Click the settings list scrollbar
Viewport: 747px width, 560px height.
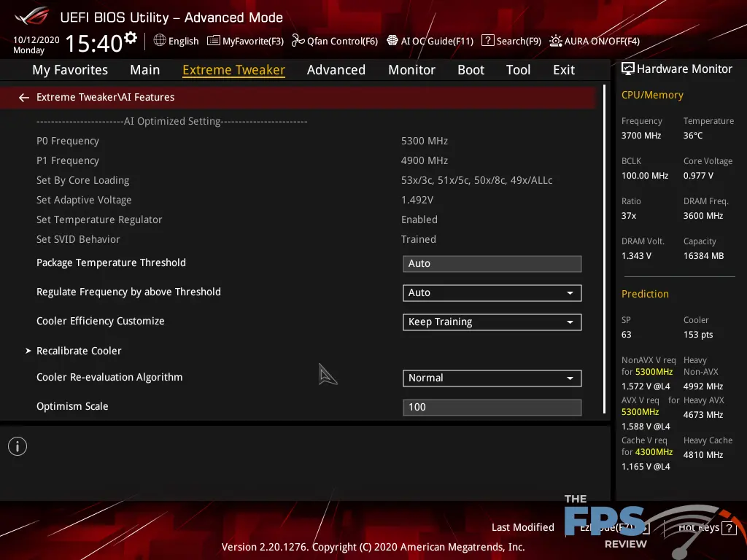click(604, 249)
